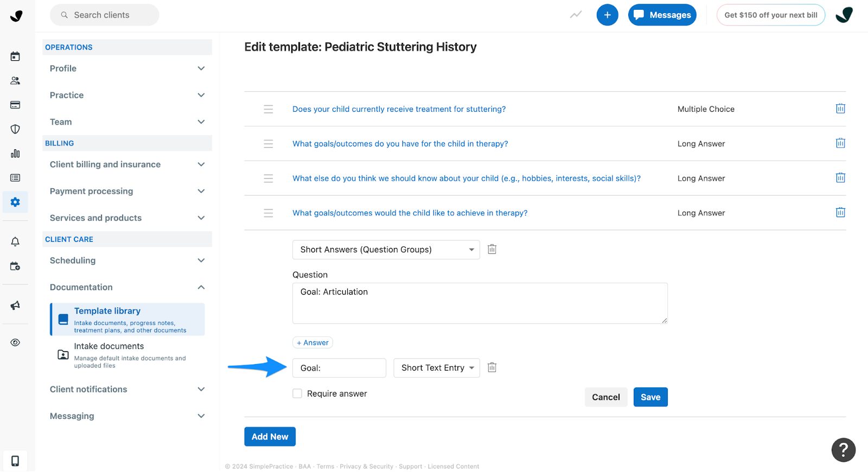The height and width of the screenshot is (472, 868).
Task: Click the marketing megaphone icon
Action: 15,305
